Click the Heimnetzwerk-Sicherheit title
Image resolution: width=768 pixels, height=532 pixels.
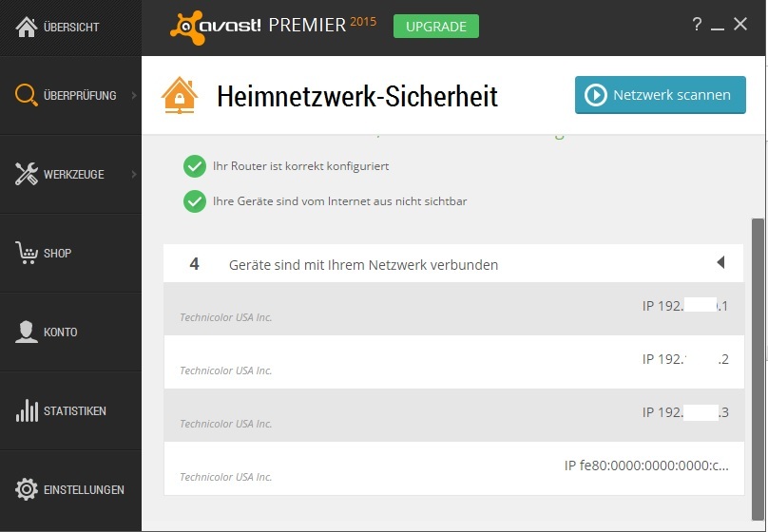(357, 96)
